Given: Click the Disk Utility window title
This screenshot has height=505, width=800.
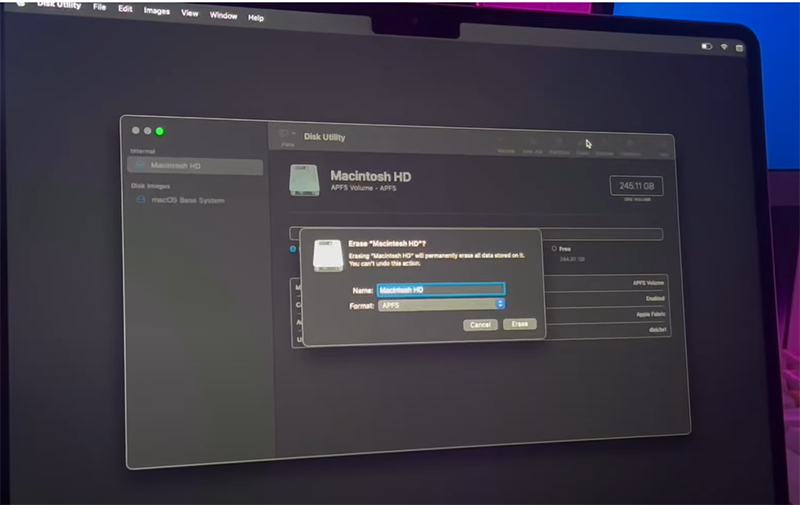Looking at the screenshot, I should point(324,137).
